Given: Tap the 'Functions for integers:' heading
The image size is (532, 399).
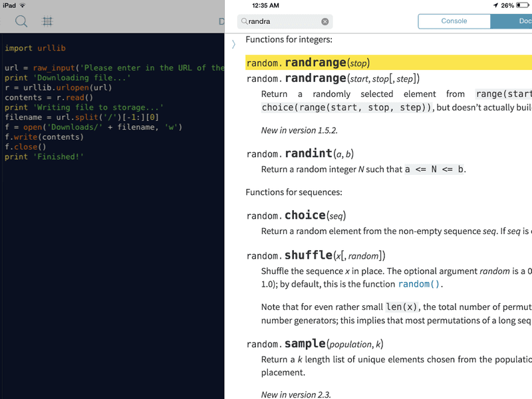Looking at the screenshot, I should click(289, 39).
